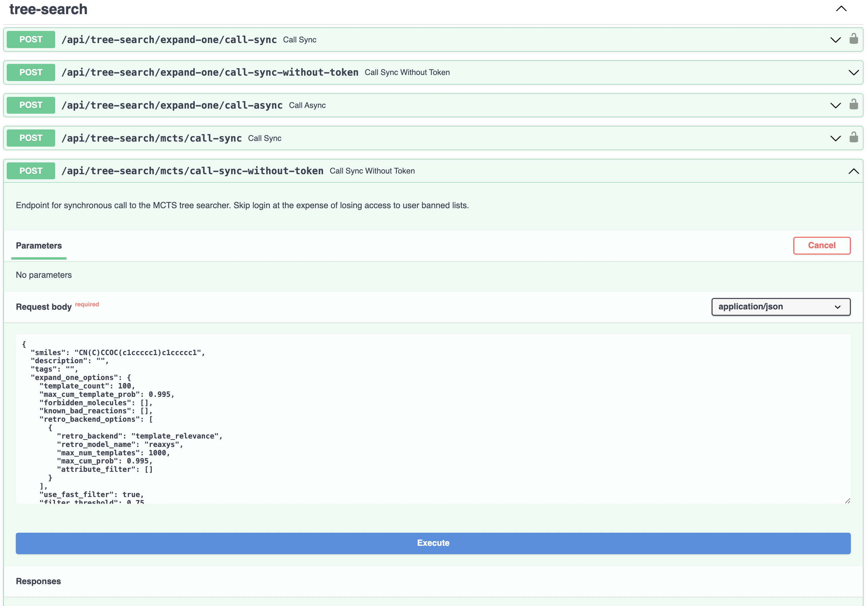Click the "forbidden_molecules": [] line
This screenshot has height=606, width=868.
click(x=96, y=403)
